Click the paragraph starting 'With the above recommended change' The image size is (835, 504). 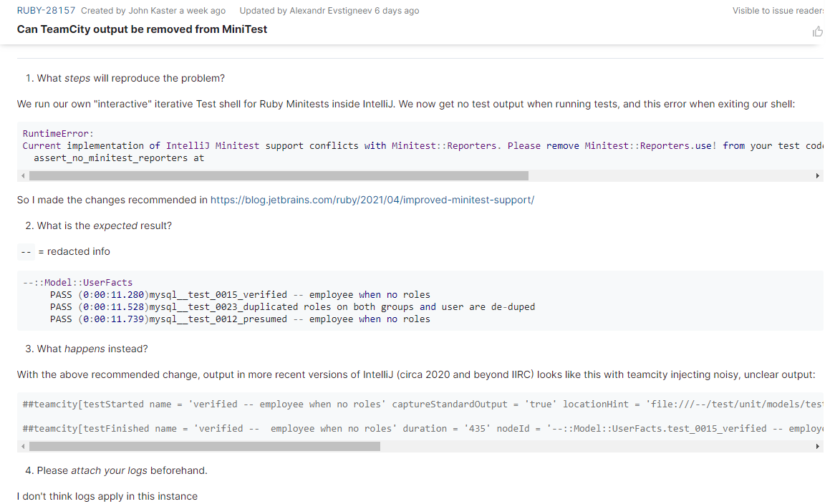pyautogui.click(x=416, y=374)
